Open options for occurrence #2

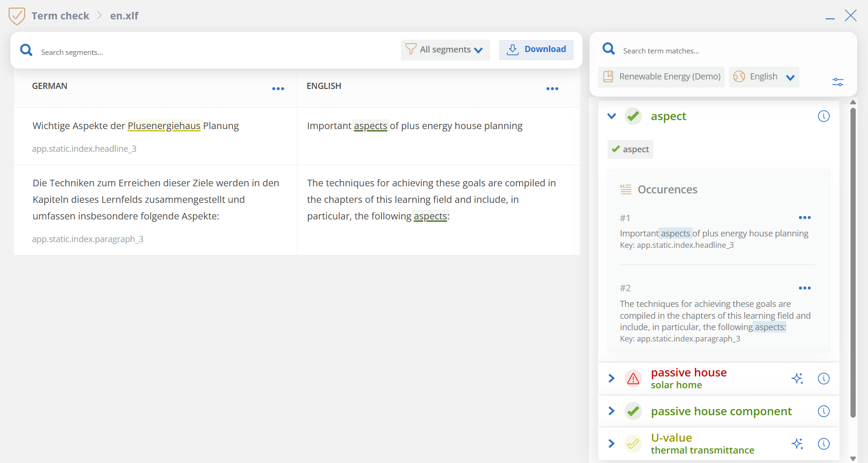(x=805, y=288)
